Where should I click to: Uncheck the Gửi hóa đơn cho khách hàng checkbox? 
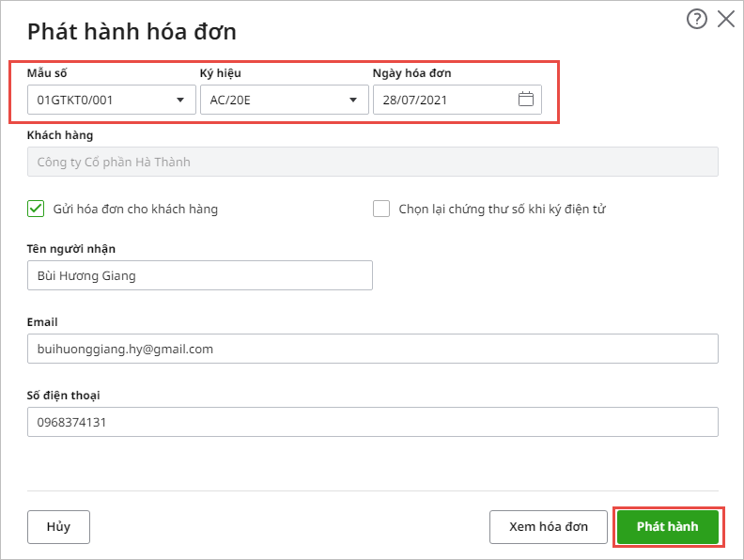point(36,209)
